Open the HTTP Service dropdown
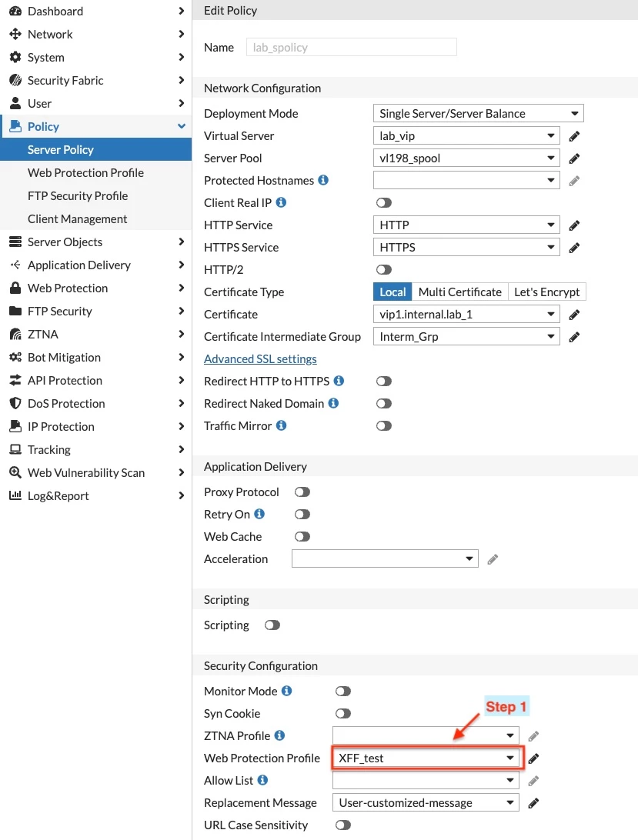The width and height of the screenshot is (638, 840). 466,225
